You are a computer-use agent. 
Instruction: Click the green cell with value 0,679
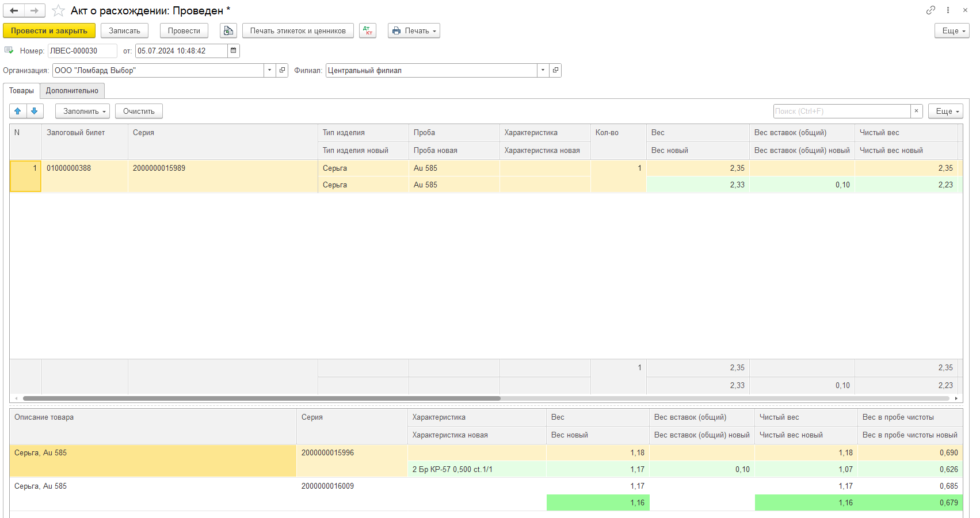click(x=910, y=503)
